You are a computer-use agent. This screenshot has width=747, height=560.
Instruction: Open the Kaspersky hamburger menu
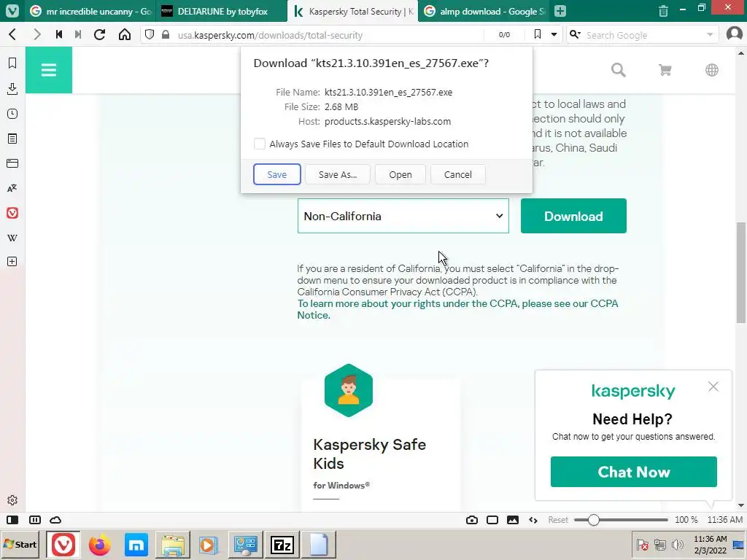click(x=49, y=70)
